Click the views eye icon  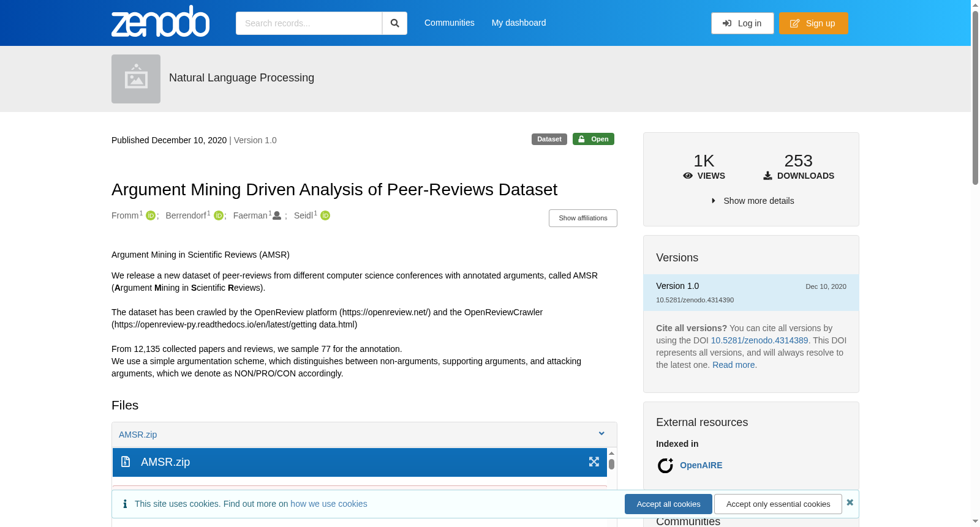[x=688, y=176]
